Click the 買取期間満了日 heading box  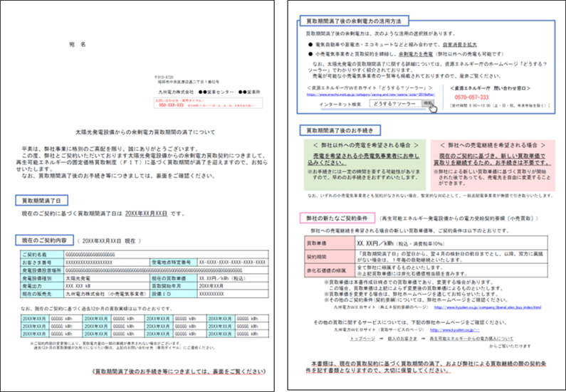pos(41,201)
